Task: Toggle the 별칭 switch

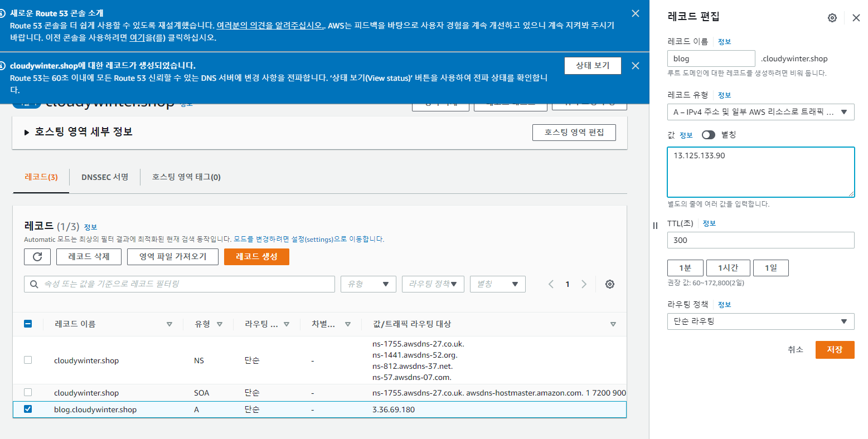Action: (x=708, y=135)
